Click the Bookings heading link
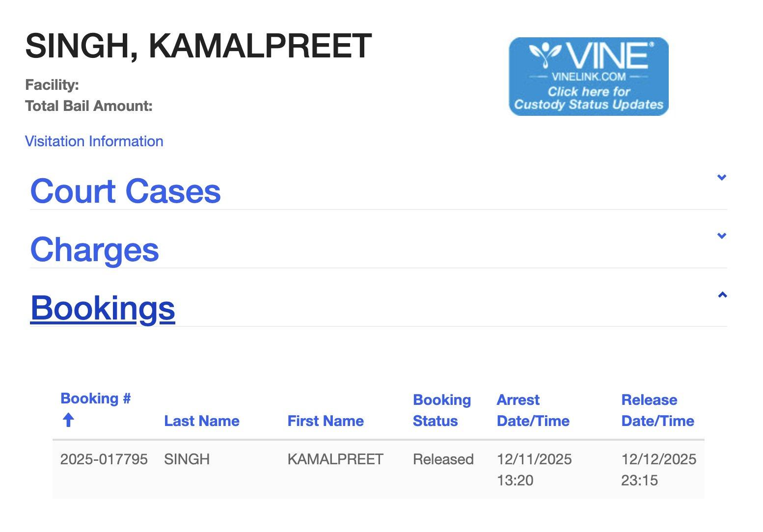The width and height of the screenshot is (763, 532). coord(103,308)
